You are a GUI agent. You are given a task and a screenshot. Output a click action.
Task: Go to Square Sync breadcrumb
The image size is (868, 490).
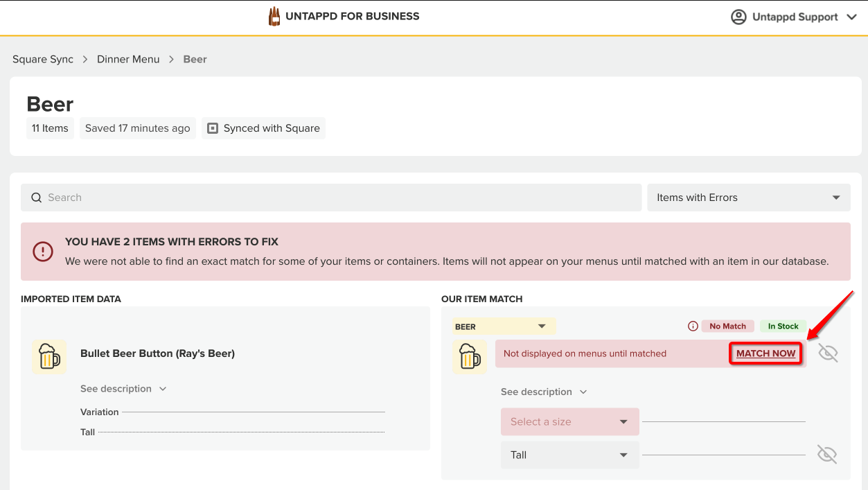43,59
